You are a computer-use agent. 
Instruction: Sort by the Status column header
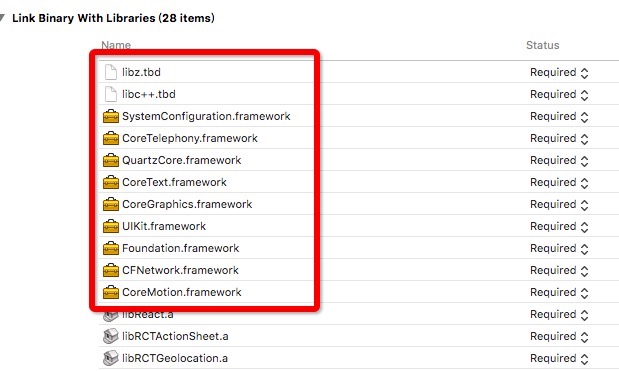542,45
